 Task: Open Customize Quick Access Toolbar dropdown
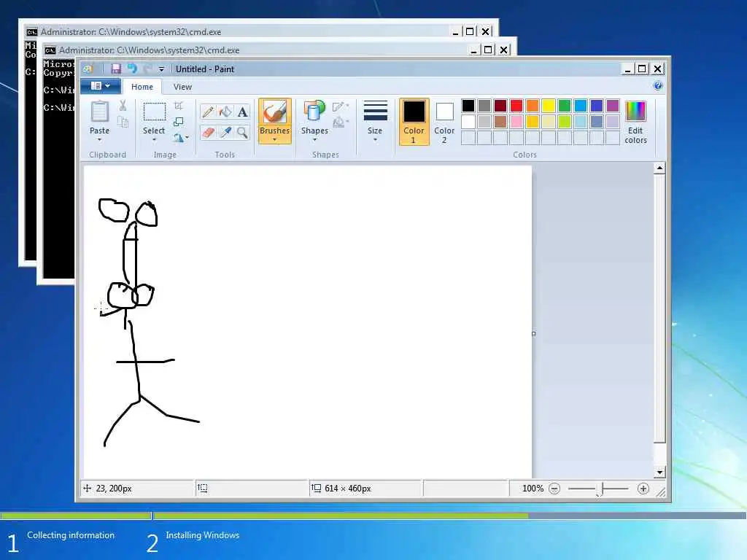click(x=161, y=69)
